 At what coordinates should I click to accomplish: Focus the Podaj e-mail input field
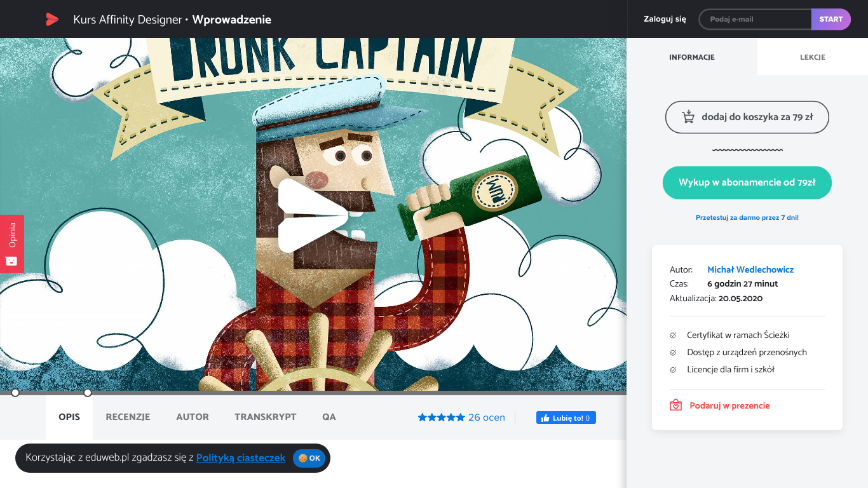[x=756, y=19]
